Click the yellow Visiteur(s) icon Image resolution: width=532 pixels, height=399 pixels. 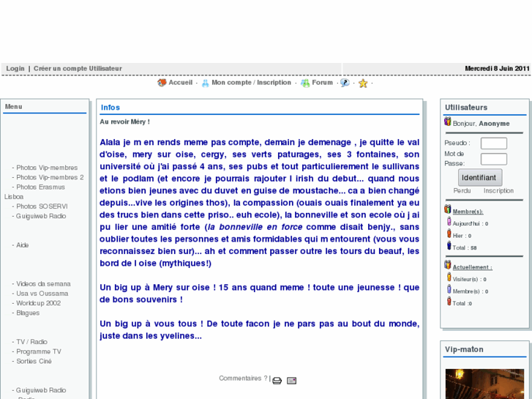(449, 277)
